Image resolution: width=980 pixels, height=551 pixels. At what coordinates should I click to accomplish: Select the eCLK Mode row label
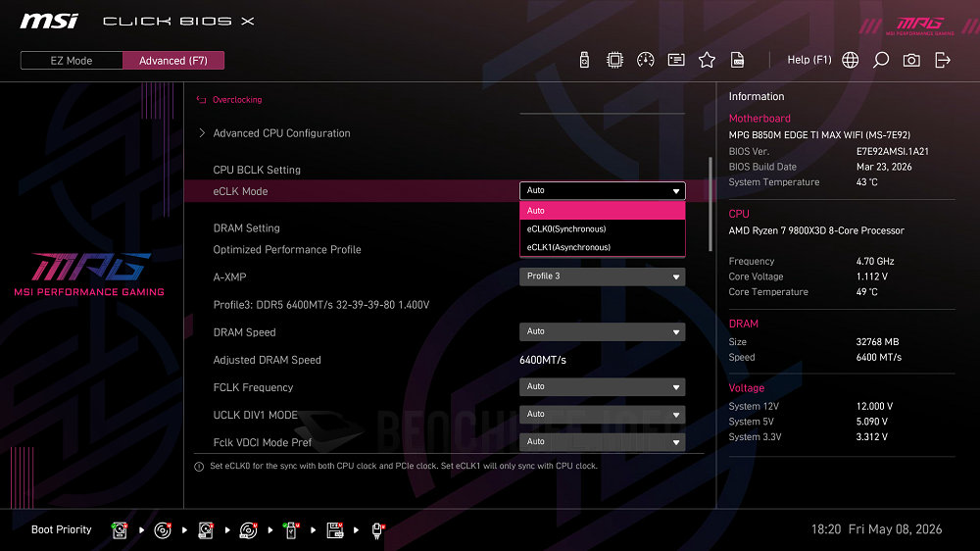tap(240, 191)
